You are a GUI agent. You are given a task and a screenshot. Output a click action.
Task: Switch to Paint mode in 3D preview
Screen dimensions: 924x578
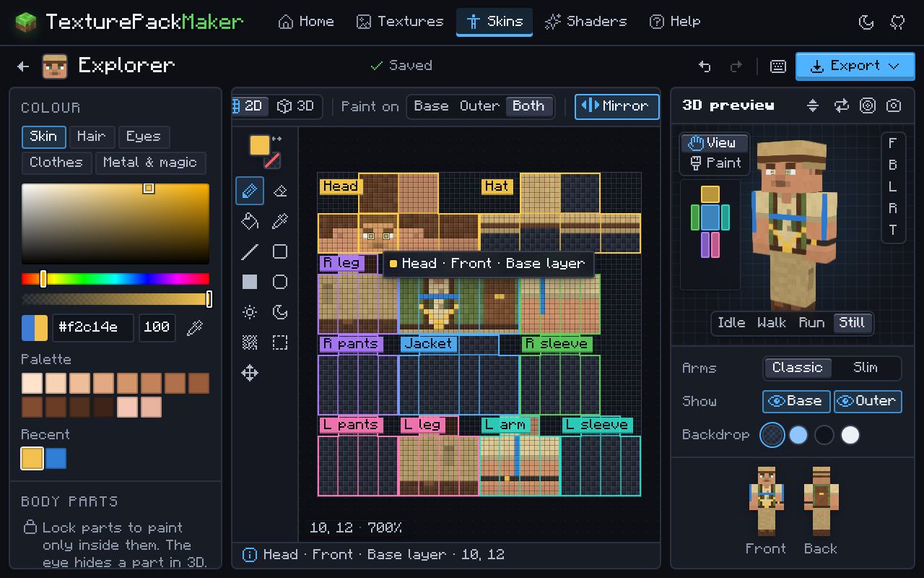coord(715,163)
